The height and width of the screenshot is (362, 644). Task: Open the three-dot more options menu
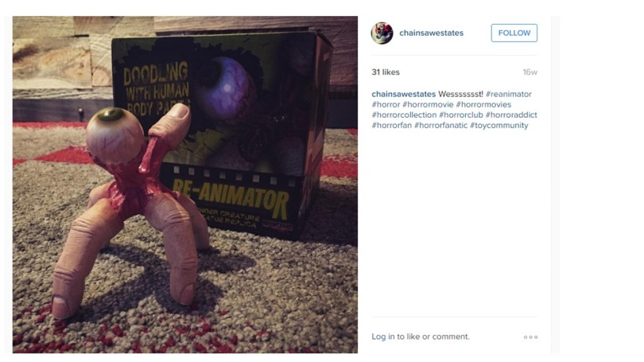(x=530, y=337)
